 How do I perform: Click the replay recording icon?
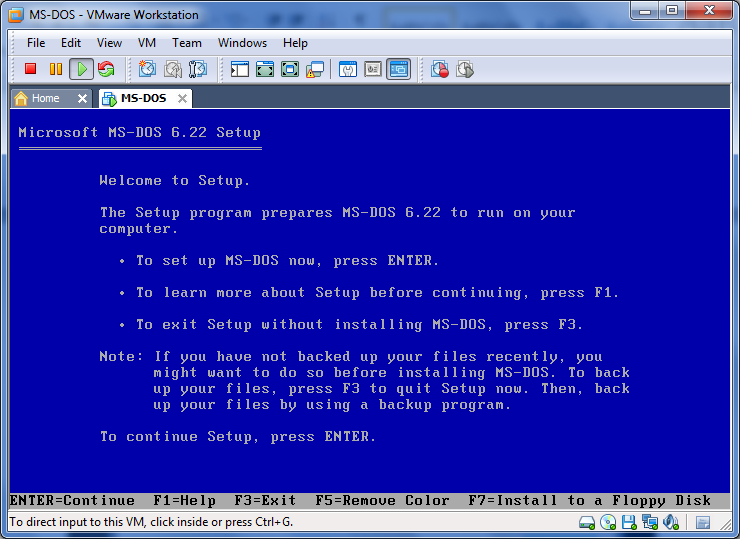(x=465, y=69)
